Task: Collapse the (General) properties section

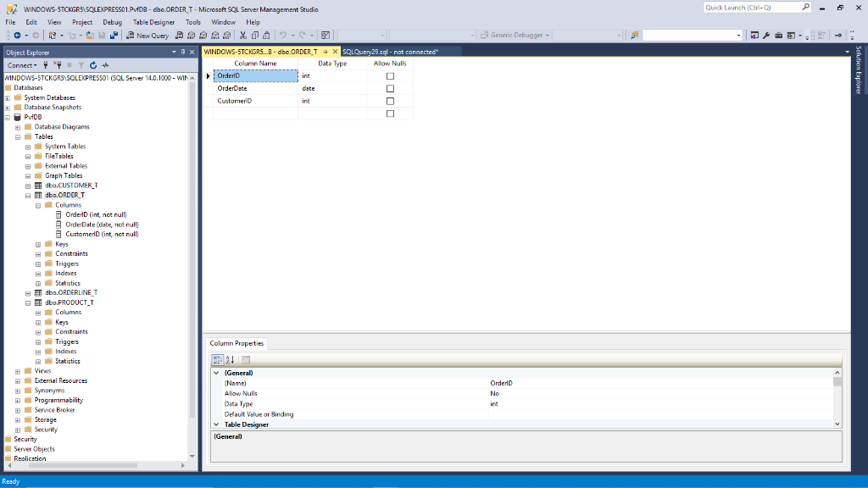Action: 216,373
